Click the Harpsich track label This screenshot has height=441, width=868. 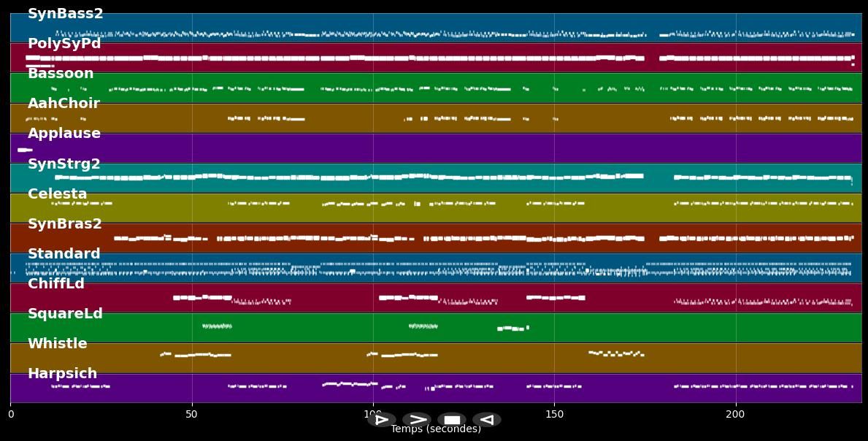[62, 374]
